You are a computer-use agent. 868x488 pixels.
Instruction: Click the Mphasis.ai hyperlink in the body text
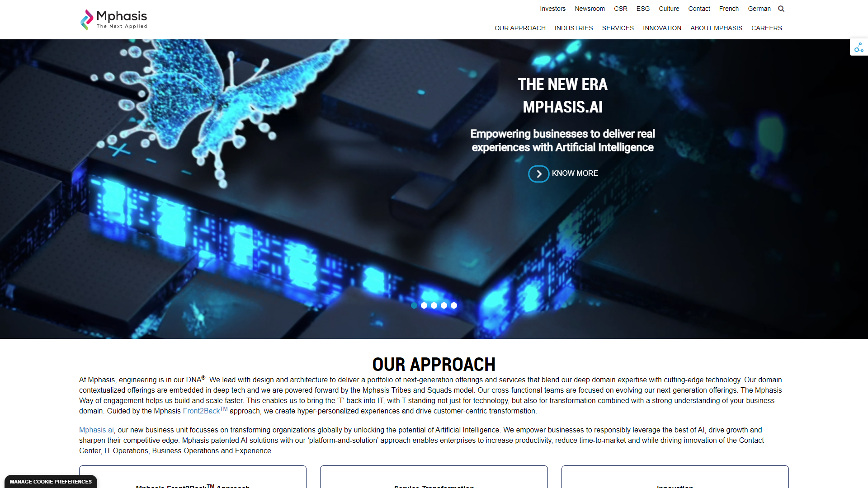pyautogui.click(x=95, y=430)
